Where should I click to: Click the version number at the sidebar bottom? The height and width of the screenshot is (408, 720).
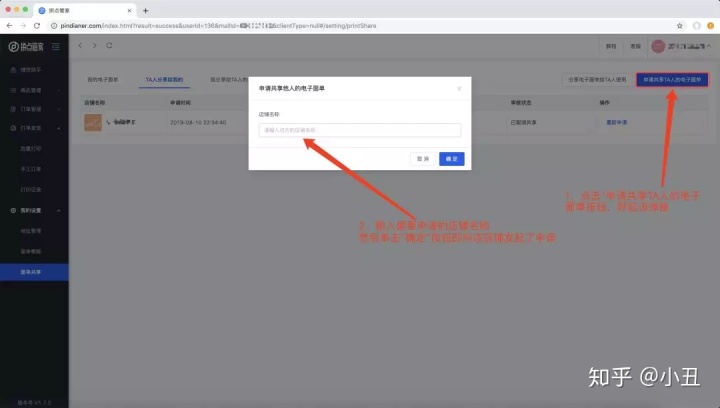point(34,402)
